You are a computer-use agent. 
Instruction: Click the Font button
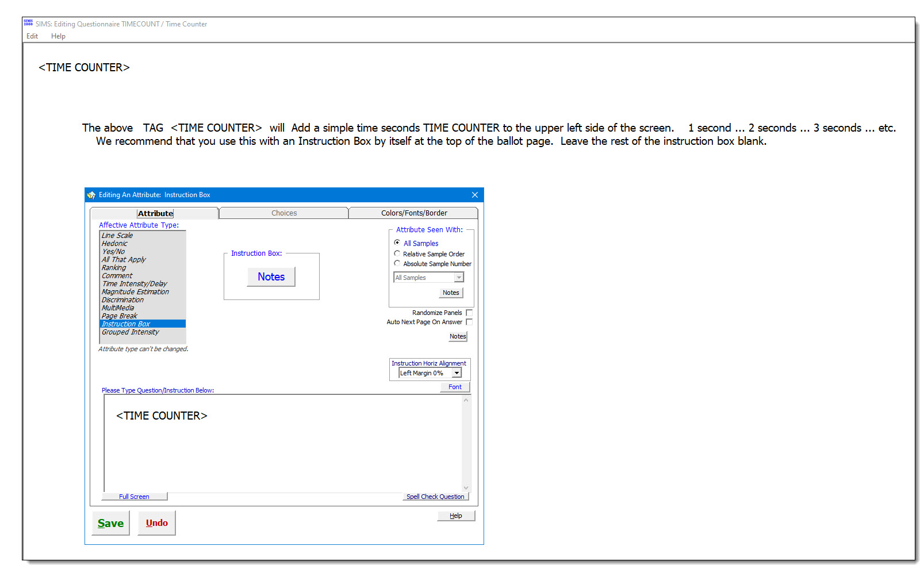click(x=455, y=387)
